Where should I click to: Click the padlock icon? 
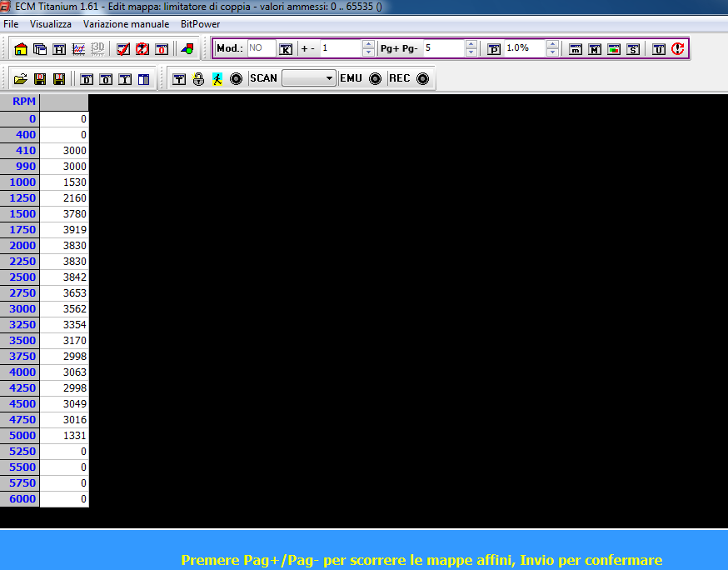(x=198, y=79)
